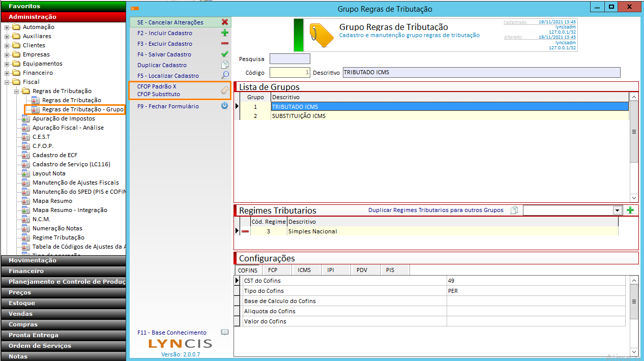Collapse the Fiscal folder node

coord(7,82)
